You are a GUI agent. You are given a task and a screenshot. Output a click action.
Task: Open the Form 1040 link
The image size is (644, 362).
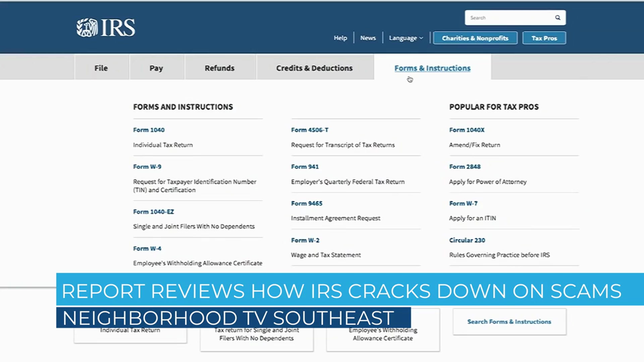point(149,130)
